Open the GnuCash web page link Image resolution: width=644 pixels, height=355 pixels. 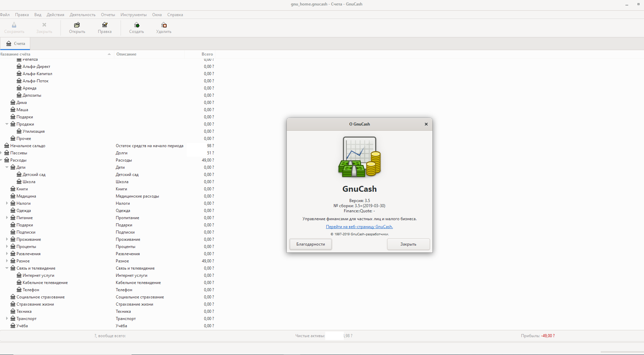[359, 227]
